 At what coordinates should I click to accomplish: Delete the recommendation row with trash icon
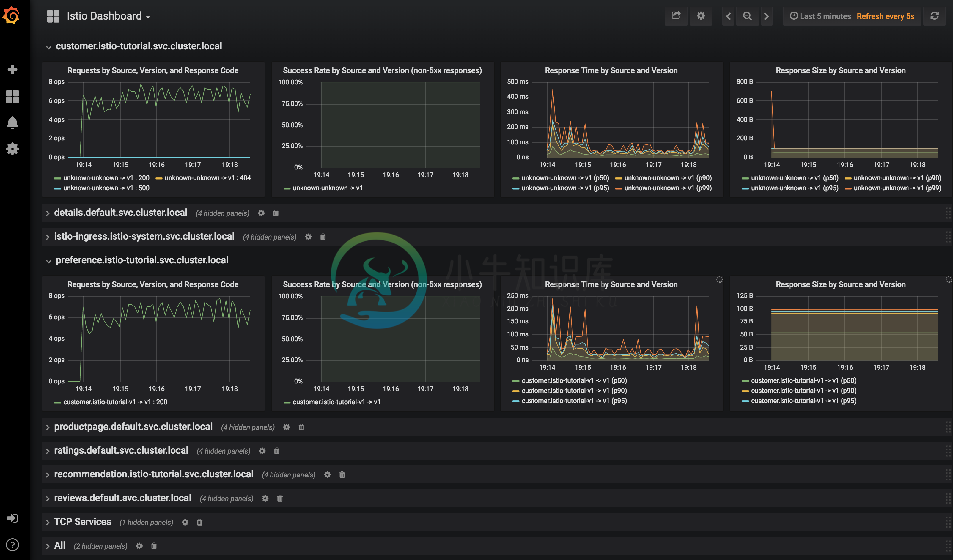coord(342,475)
